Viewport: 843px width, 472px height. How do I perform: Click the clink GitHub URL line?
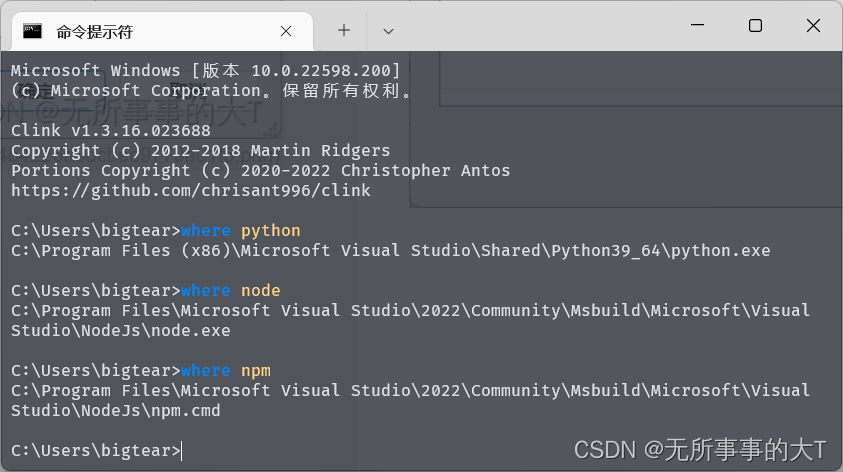pyautogui.click(x=191, y=190)
